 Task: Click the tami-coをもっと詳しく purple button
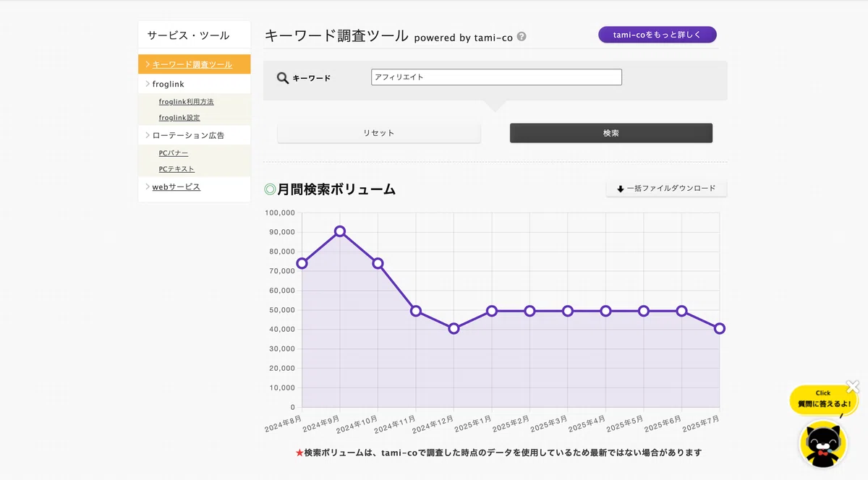point(658,35)
